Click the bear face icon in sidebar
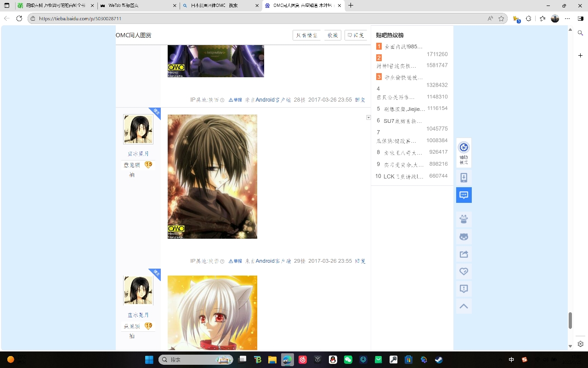588x368 pixels. [x=464, y=237]
